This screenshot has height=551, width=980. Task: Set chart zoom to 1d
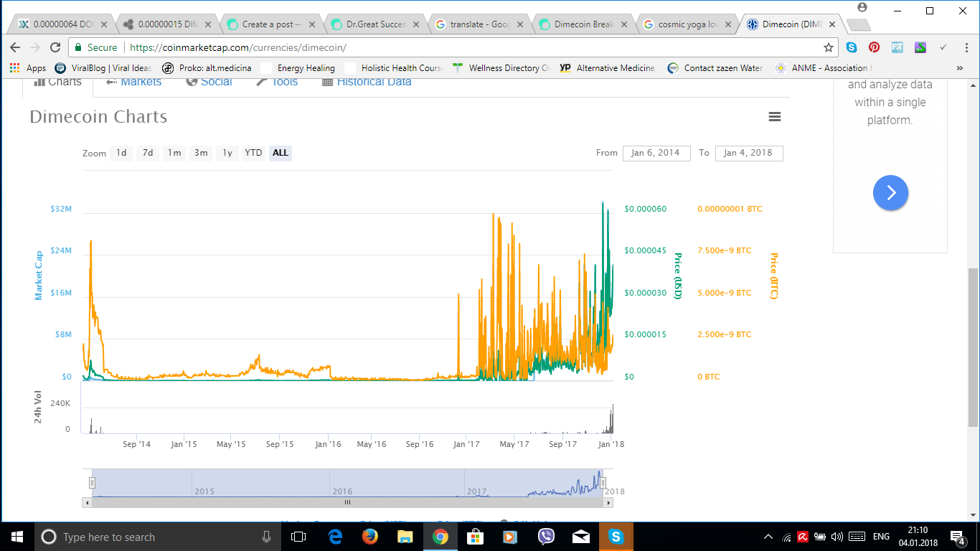pos(121,153)
